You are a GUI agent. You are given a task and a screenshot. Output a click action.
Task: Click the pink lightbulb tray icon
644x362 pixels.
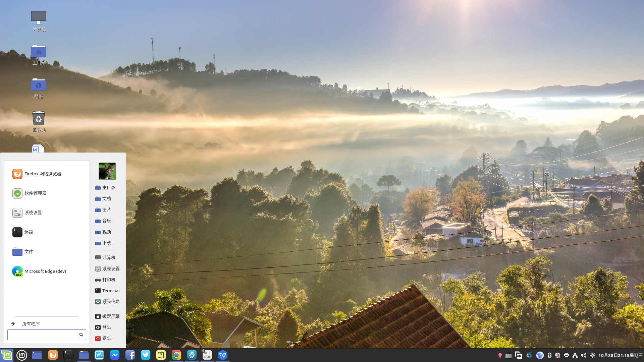point(500,356)
